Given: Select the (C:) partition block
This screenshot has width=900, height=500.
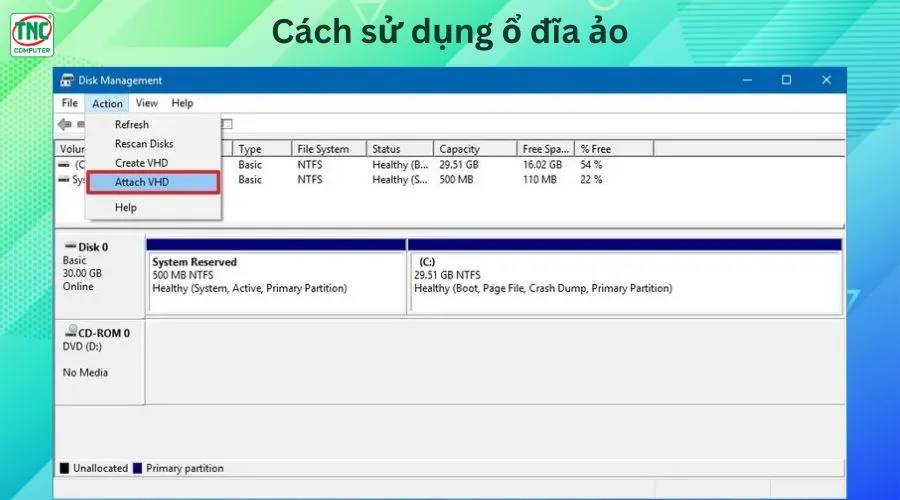Looking at the screenshot, I should pyautogui.click(x=625, y=276).
